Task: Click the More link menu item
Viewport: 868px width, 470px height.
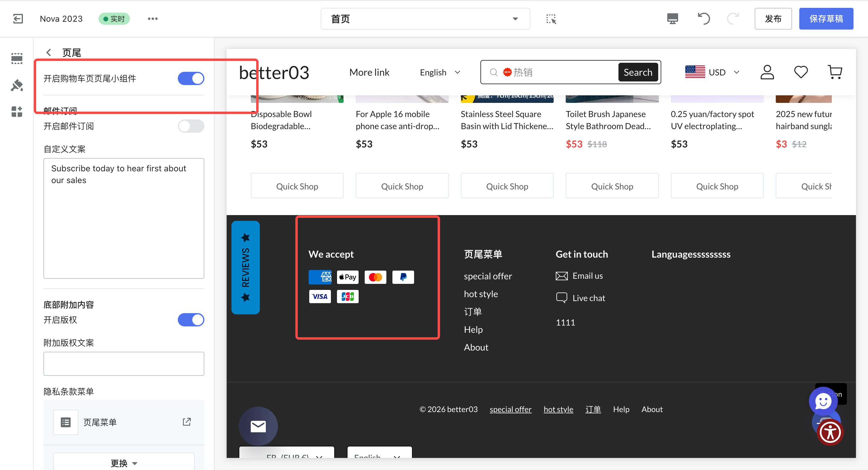Action: point(369,72)
